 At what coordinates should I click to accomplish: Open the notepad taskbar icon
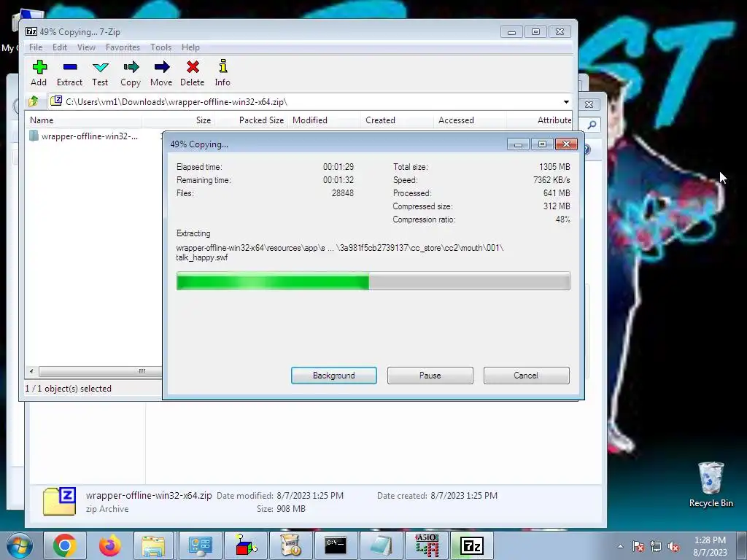(x=381, y=545)
